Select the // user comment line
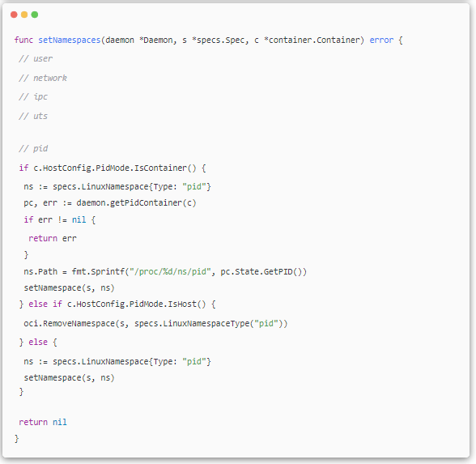 pos(36,58)
